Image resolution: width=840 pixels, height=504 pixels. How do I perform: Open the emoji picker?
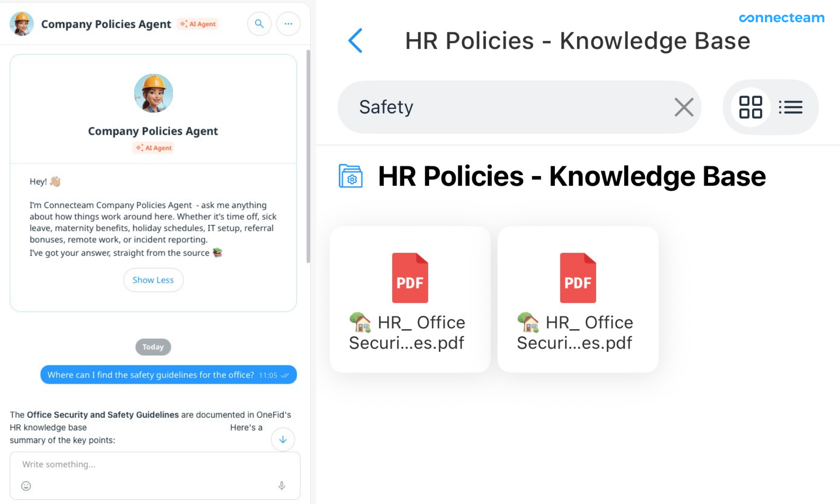point(26,486)
